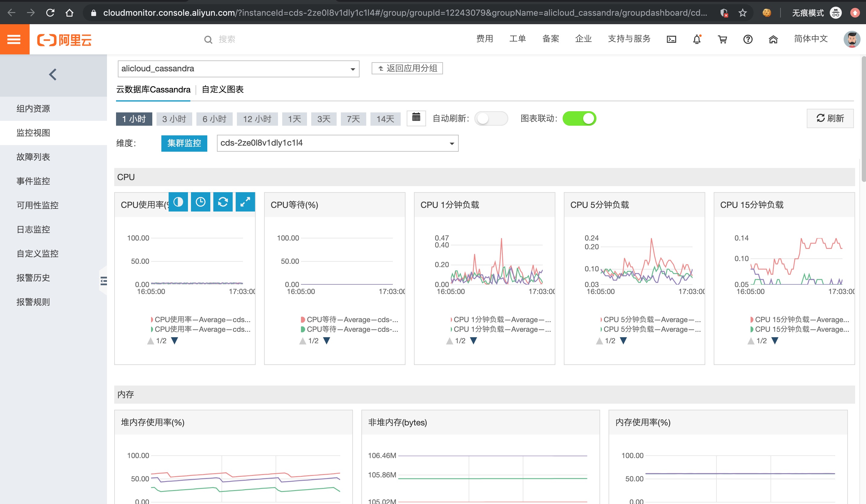Select the 7天 time range
The height and width of the screenshot is (504, 866).
coord(353,119)
